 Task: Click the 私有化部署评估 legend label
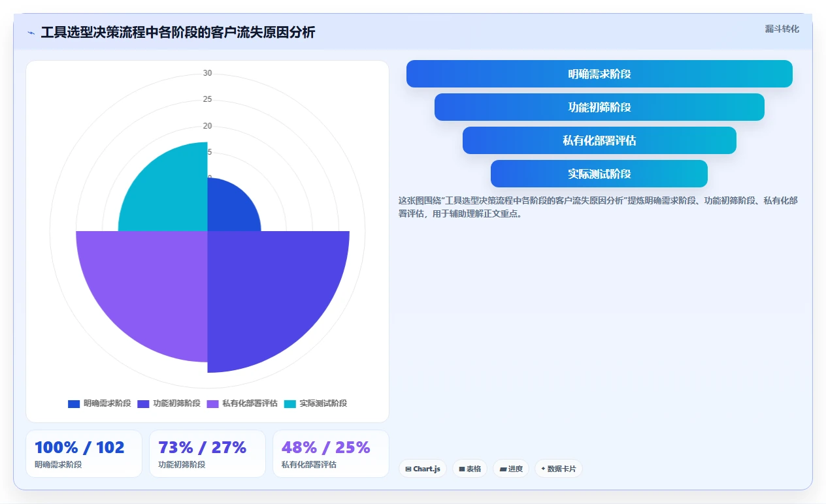coord(250,403)
